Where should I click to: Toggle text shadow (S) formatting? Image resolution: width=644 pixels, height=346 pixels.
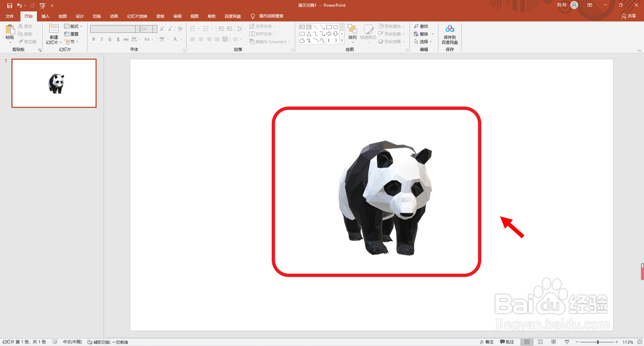tap(118, 39)
